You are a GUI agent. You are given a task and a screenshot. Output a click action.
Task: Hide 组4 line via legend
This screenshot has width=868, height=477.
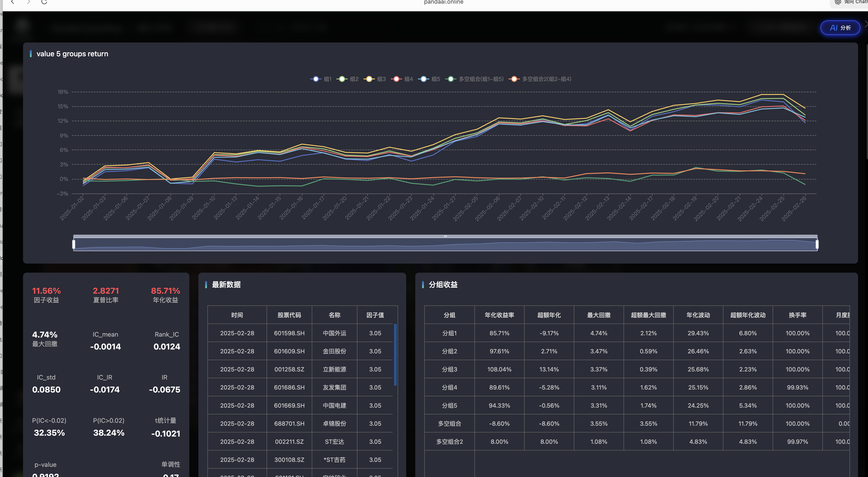[x=402, y=79]
